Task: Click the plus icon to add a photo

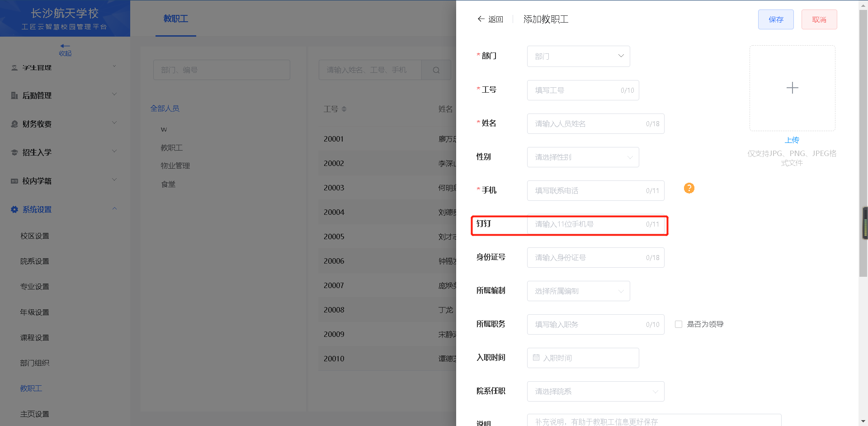Action: tap(792, 88)
